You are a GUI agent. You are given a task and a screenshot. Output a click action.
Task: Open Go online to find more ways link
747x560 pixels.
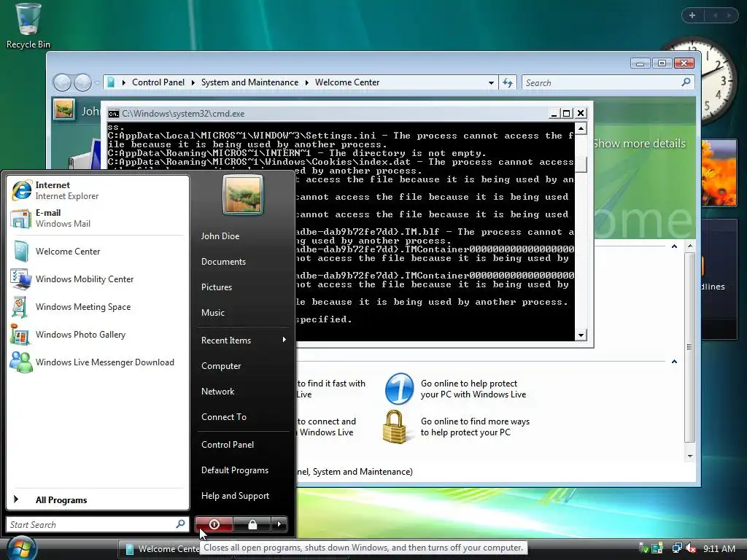pos(475,427)
